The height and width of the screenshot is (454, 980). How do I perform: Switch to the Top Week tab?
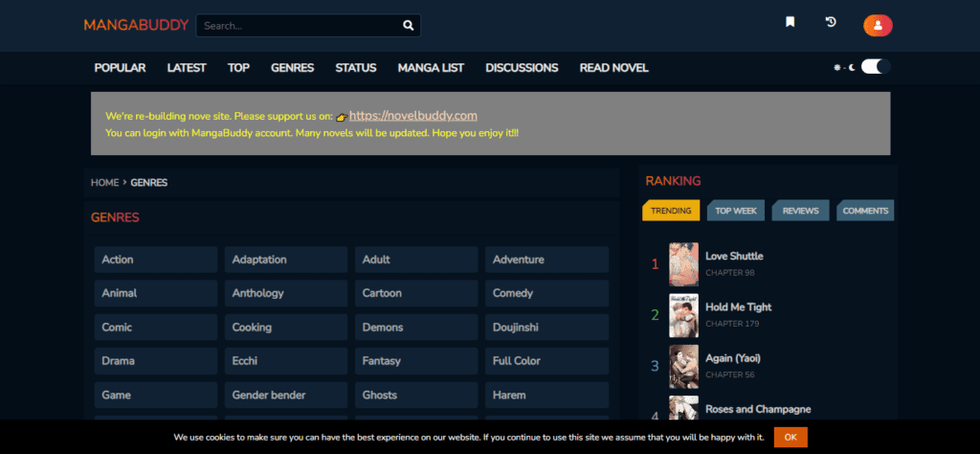pyautogui.click(x=736, y=211)
